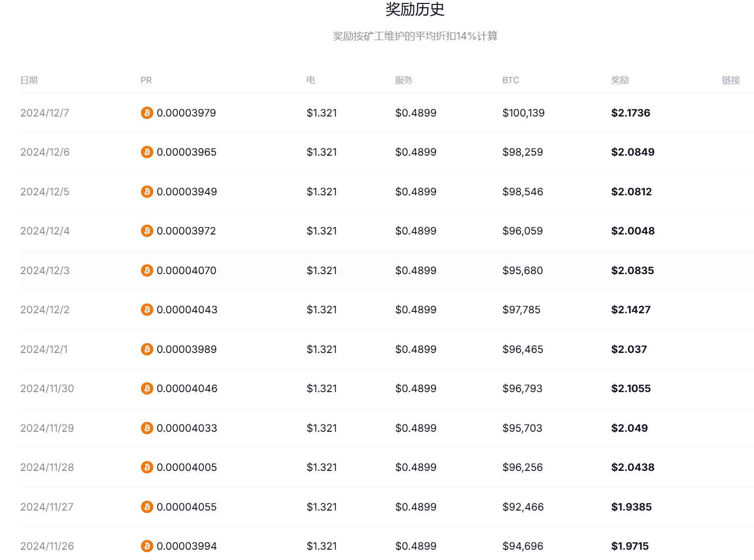Click the 服务 column header
Viewport: 754px width, 560px height.
404,80
